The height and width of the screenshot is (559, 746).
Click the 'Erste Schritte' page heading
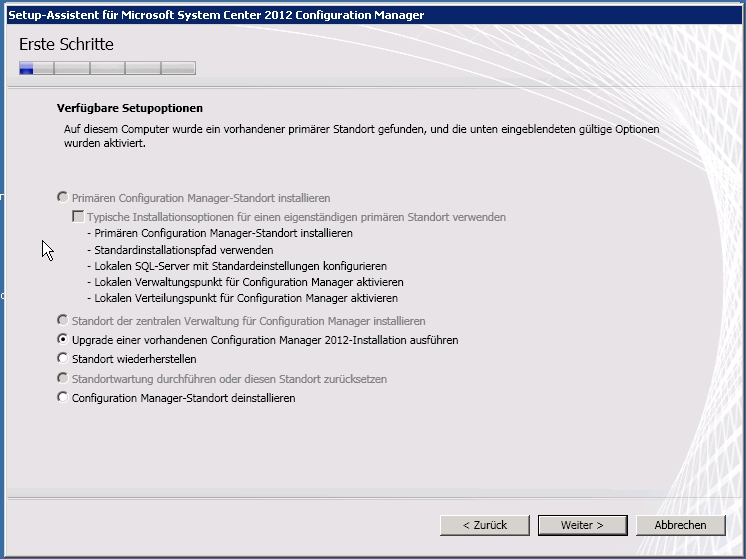[66, 45]
